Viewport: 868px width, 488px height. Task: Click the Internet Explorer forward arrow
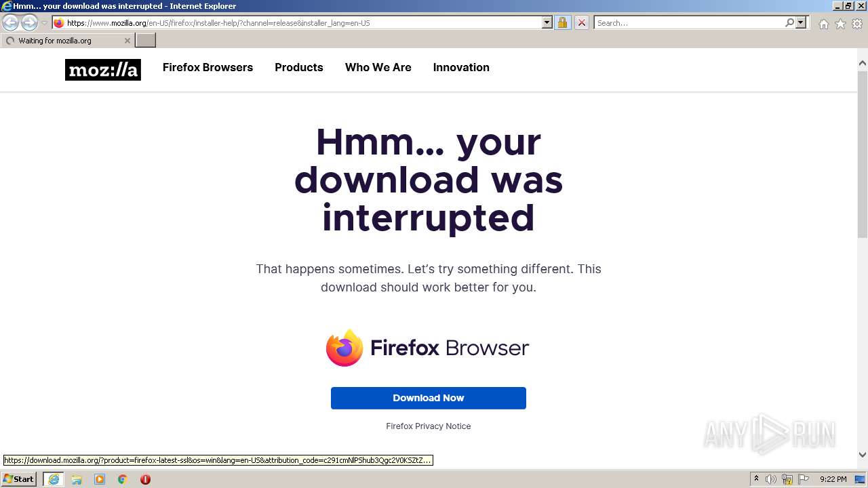29,22
